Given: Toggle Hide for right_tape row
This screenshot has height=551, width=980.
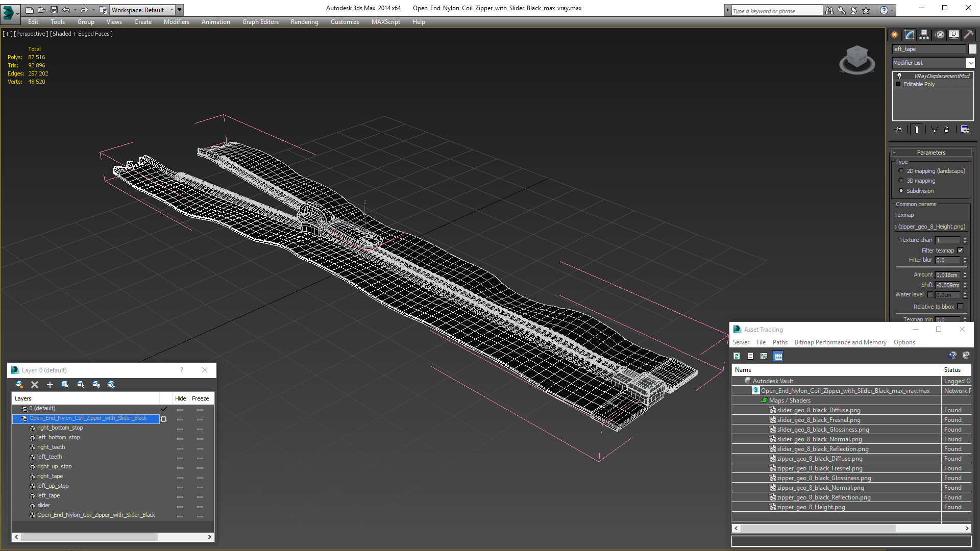Looking at the screenshot, I should tap(180, 478).
